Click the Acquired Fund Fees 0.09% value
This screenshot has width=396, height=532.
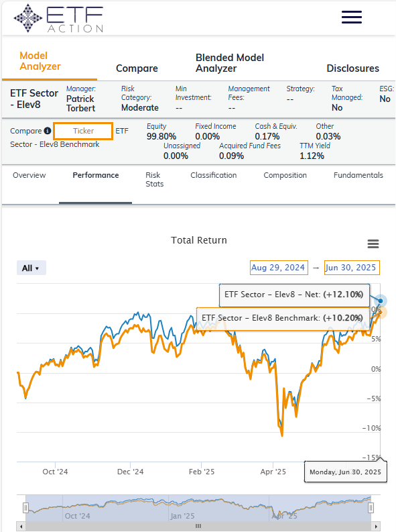(231, 156)
